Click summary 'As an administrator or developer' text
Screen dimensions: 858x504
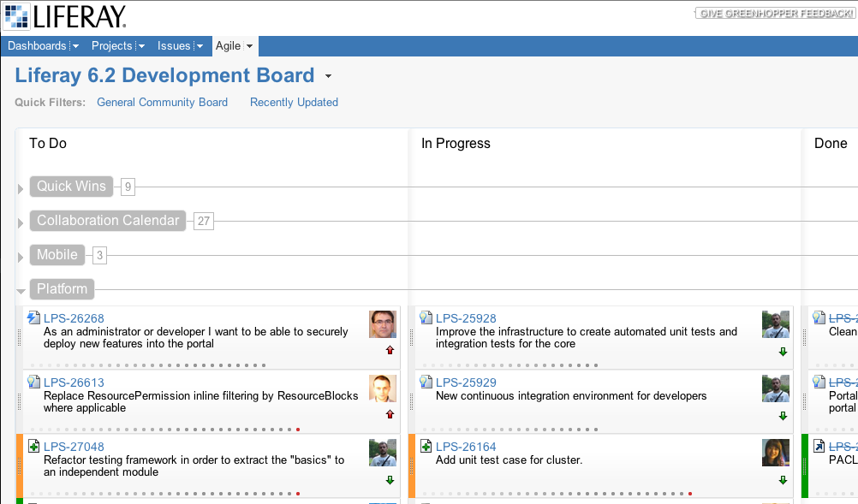(196, 337)
